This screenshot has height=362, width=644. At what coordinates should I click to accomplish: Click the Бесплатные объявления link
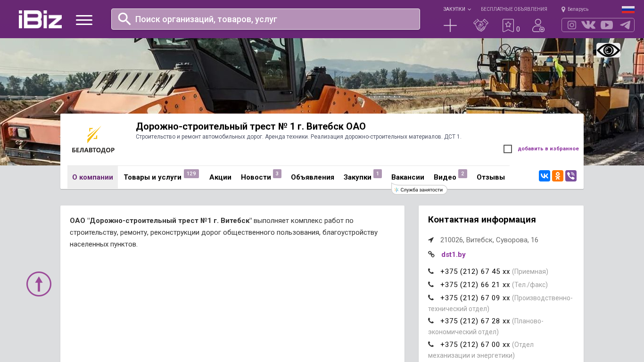pos(514,9)
